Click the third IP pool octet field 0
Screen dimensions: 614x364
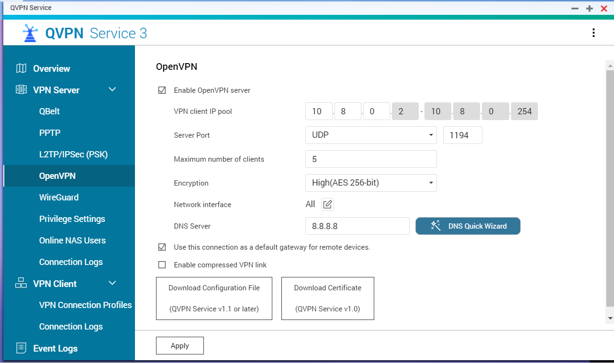pyautogui.click(x=377, y=111)
